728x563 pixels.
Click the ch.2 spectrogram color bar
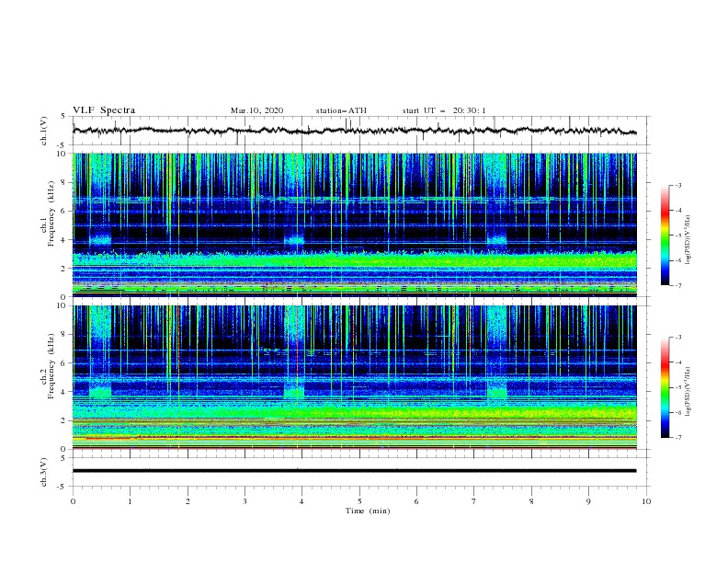pos(665,387)
